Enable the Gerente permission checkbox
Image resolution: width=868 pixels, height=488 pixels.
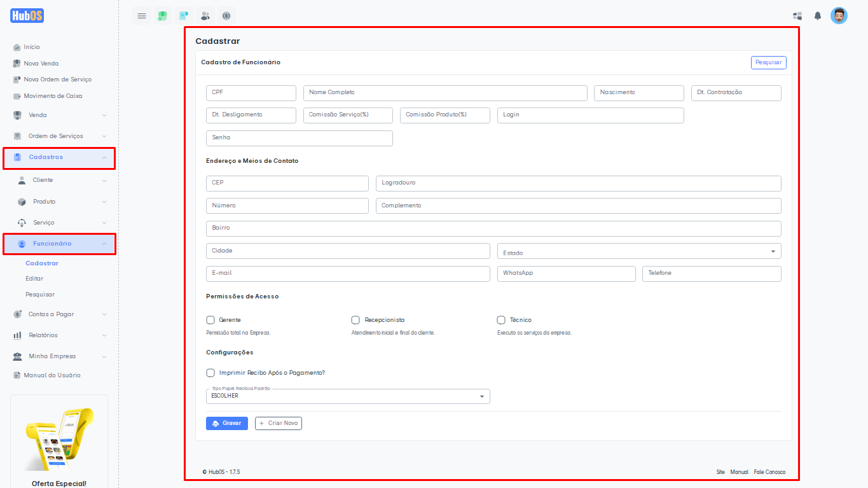coord(210,320)
